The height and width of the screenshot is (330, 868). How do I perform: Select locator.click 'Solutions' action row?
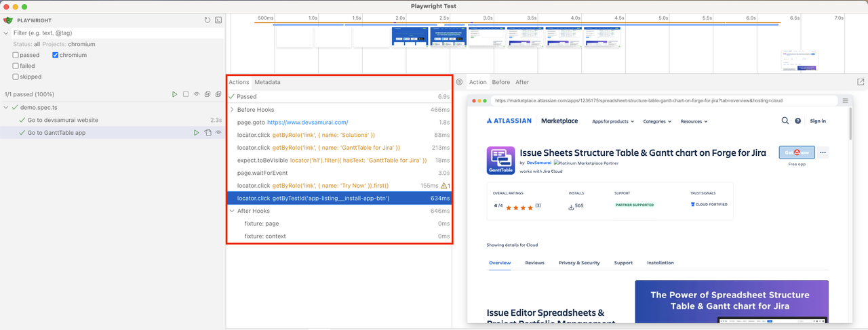[339, 135]
